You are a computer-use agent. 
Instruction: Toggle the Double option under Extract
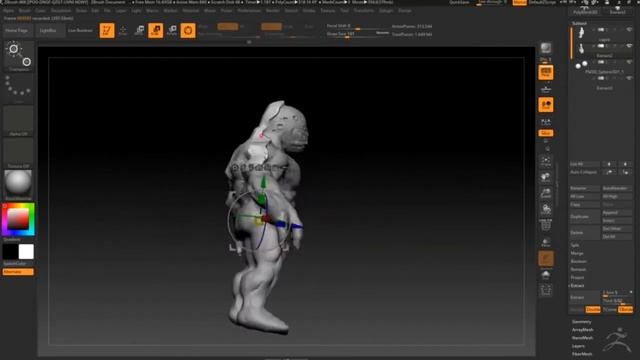(593, 310)
